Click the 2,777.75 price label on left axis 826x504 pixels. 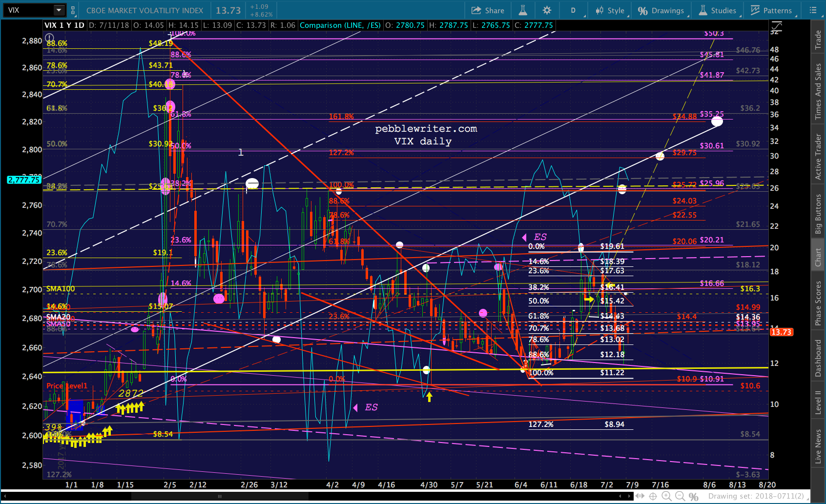coord(24,180)
